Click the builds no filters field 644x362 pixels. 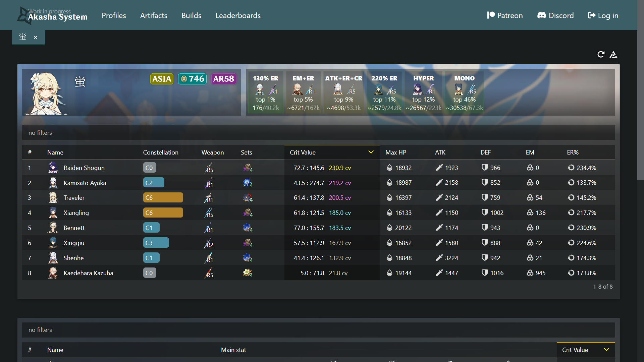click(x=318, y=133)
